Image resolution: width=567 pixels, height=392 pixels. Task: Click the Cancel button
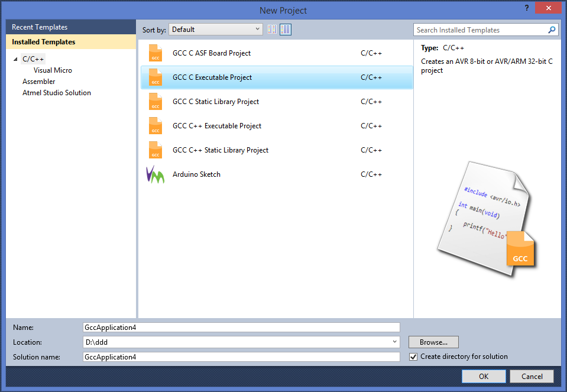[532, 377]
